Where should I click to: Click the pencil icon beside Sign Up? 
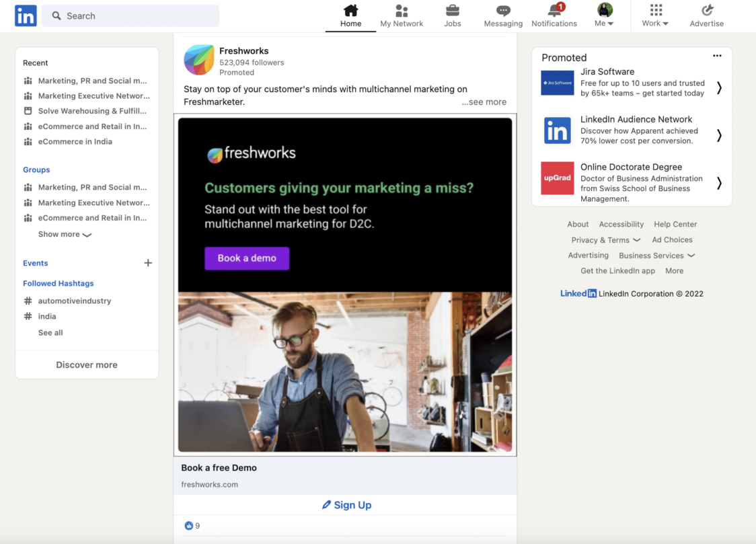326,504
